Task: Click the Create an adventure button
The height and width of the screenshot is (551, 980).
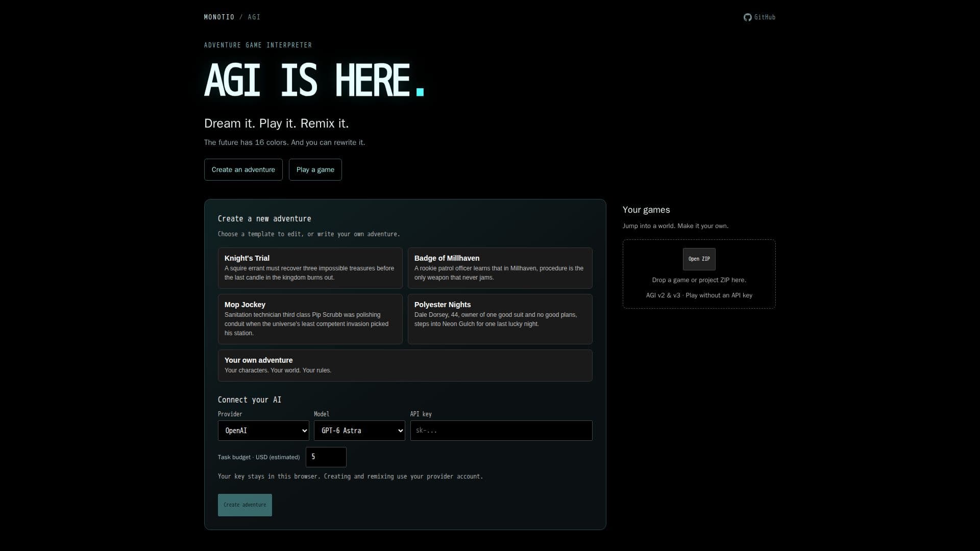Action: coord(243,169)
